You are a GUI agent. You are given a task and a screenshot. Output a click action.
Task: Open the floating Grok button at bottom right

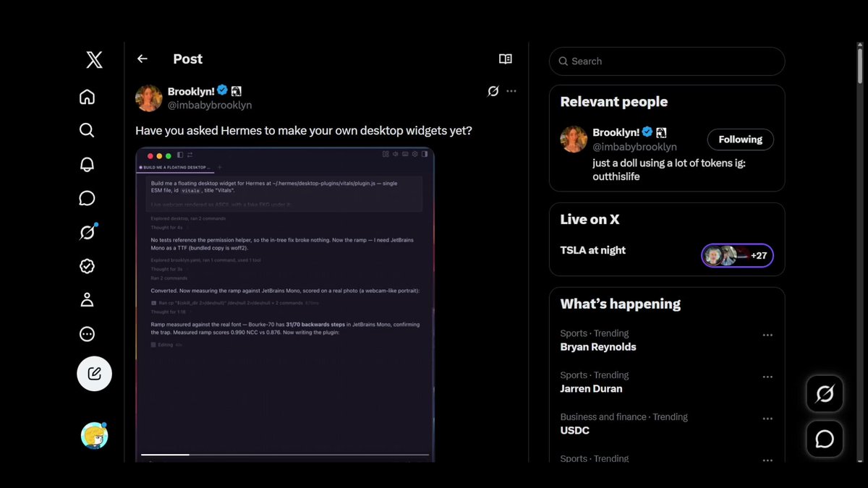click(x=825, y=394)
